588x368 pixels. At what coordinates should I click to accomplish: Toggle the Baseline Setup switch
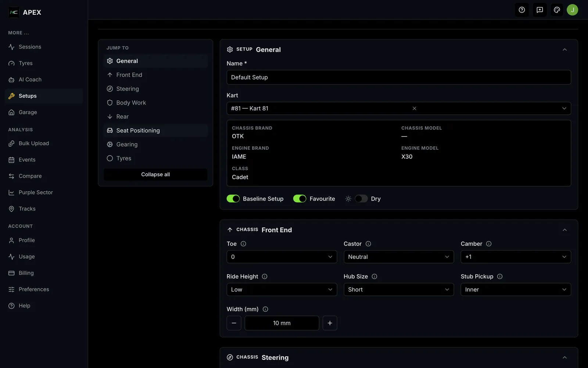(233, 199)
